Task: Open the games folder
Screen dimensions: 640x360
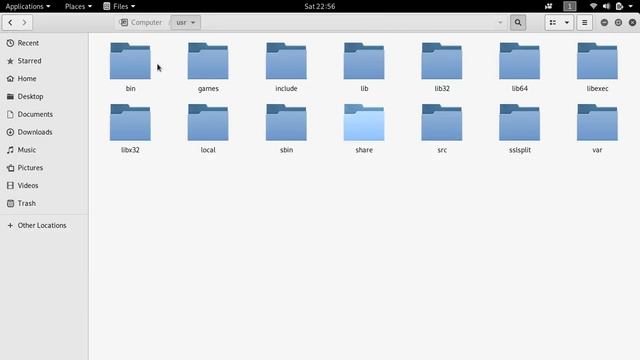Action: click(208, 67)
